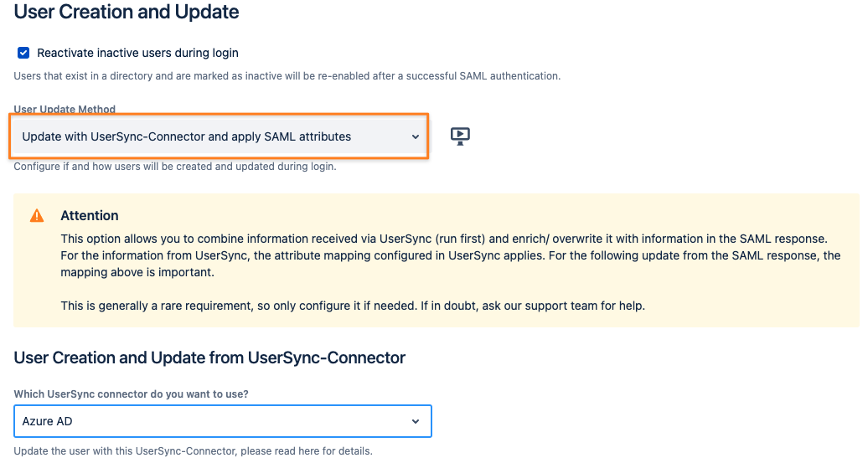Image resolution: width=868 pixels, height=463 pixels.
Task: Click the "Attention" notice title
Action: tap(90, 216)
